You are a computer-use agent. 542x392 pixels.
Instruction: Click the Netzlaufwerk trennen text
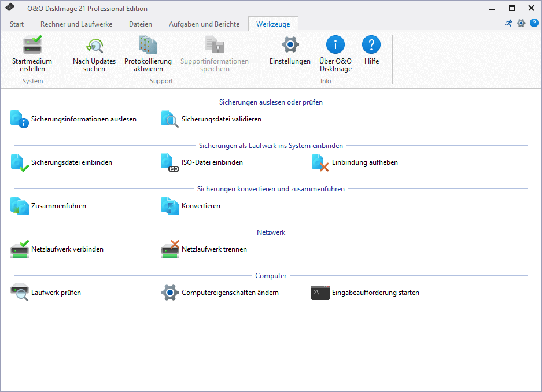[214, 249]
